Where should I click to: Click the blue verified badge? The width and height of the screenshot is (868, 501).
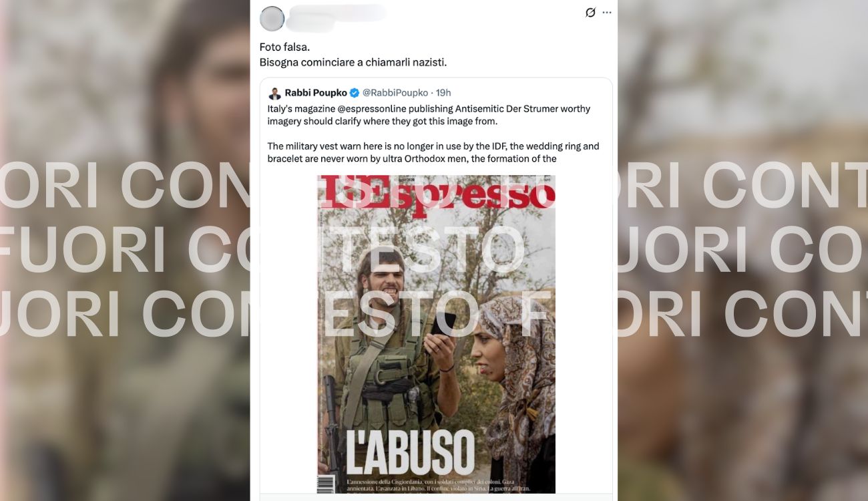point(355,93)
